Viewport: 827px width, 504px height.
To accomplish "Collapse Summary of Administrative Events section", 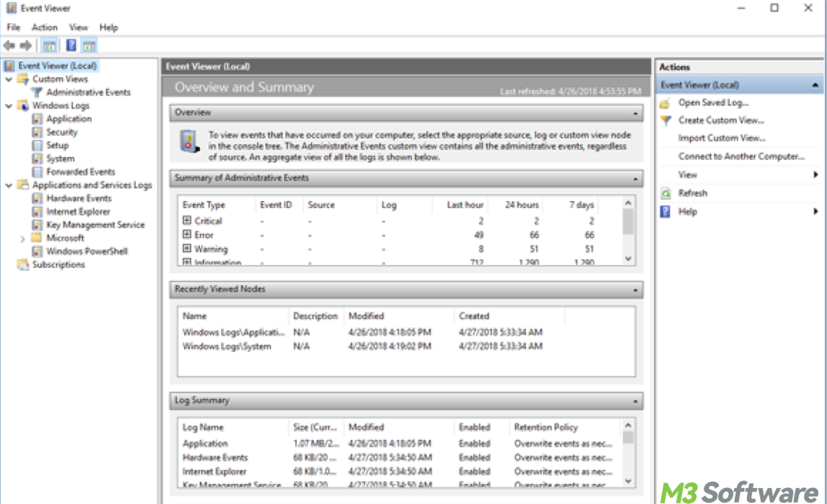I will pos(635,178).
